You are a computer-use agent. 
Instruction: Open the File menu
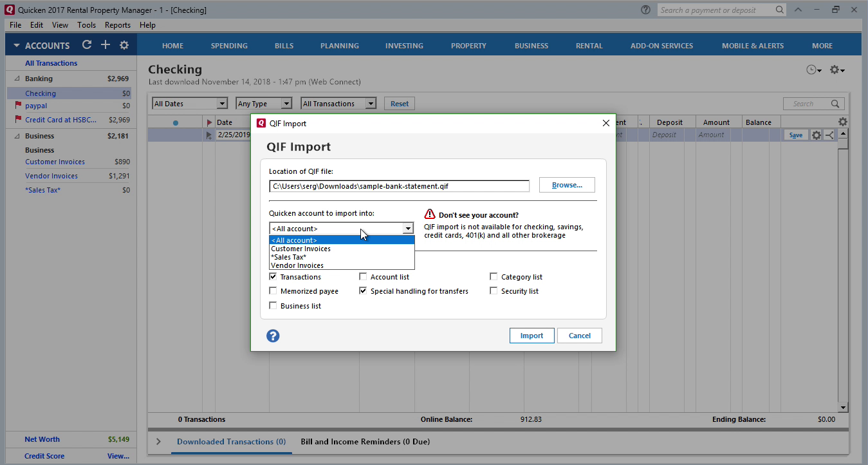[x=15, y=25]
